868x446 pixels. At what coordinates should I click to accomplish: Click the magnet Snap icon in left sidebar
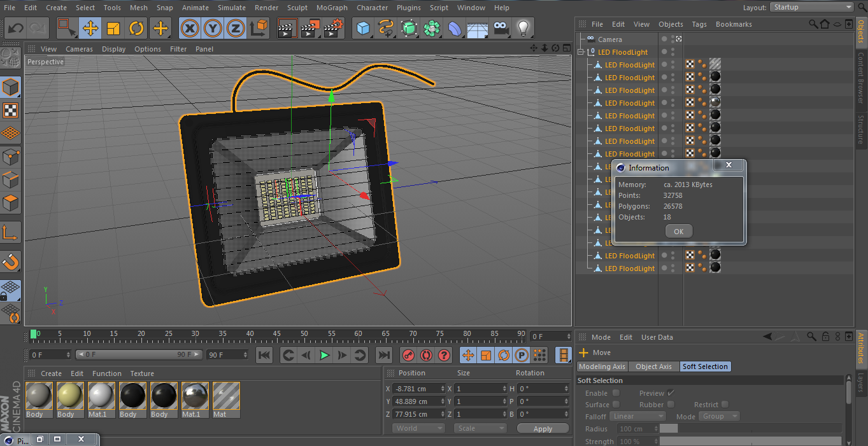tap(11, 261)
